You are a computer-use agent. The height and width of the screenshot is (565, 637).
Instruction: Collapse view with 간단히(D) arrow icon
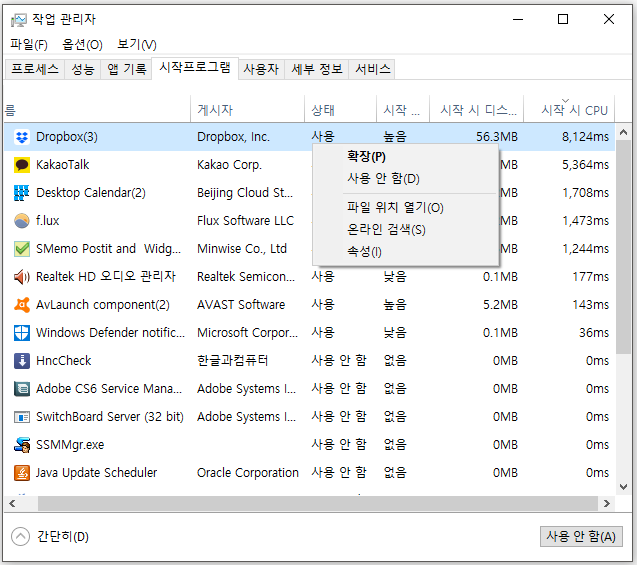[20, 537]
